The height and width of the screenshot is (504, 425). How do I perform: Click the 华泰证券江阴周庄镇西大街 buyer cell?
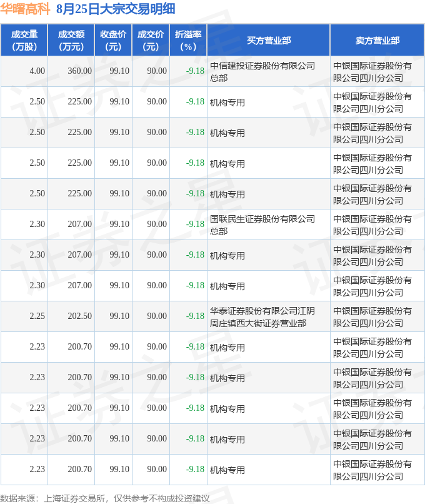269,316
